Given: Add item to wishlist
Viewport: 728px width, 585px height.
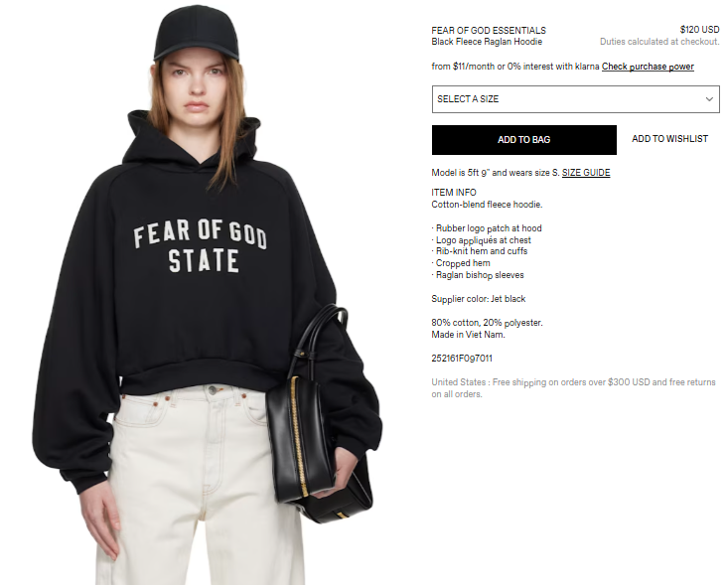Looking at the screenshot, I should 669,139.
